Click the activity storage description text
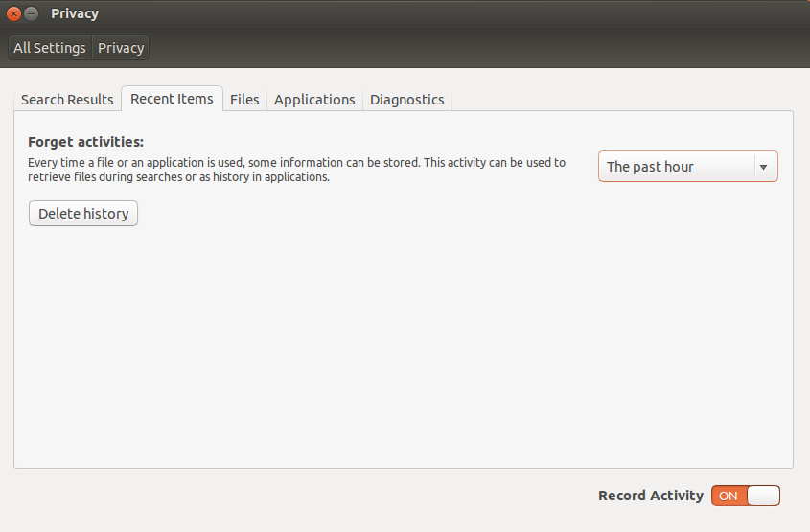810x532 pixels. (x=296, y=170)
